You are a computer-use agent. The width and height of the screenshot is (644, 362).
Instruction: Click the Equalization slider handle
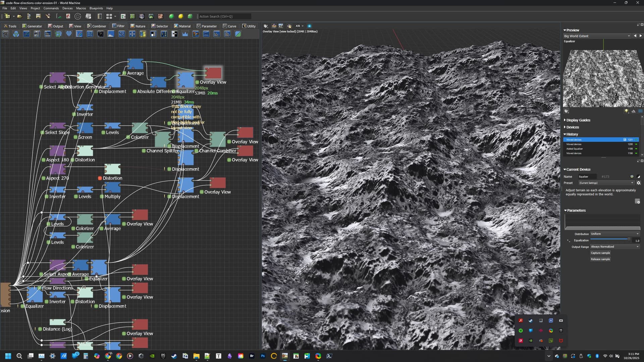point(629,239)
